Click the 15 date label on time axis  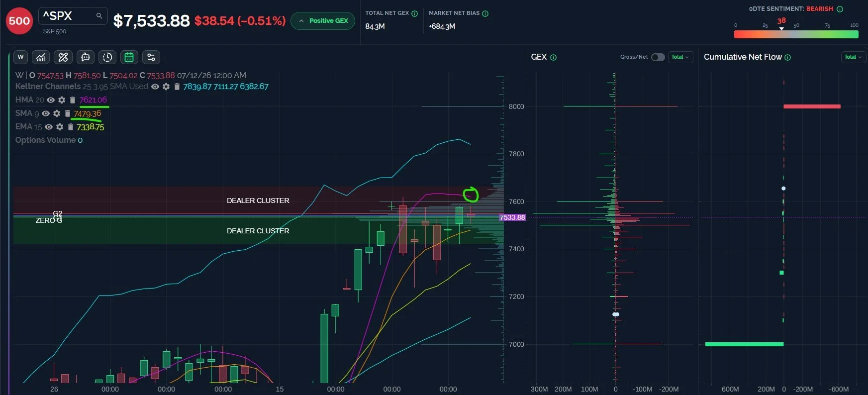[x=280, y=389]
